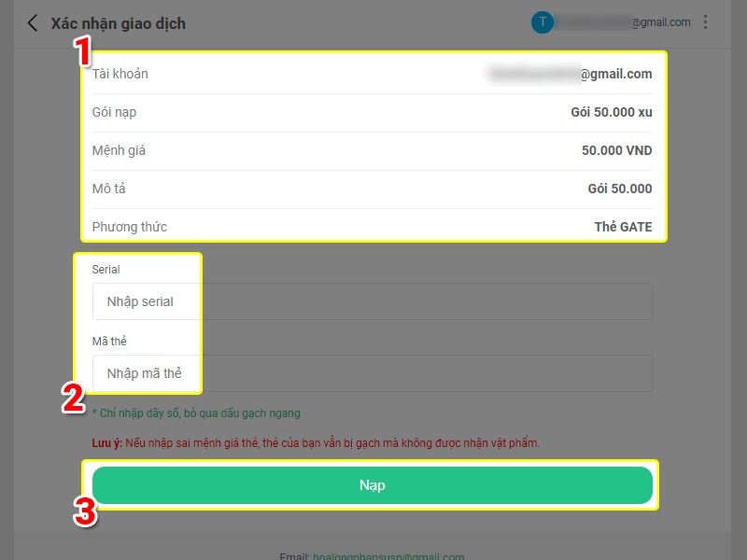
Task: Select the '50.000 VND' denomination value
Action: (x=616, y=150)
